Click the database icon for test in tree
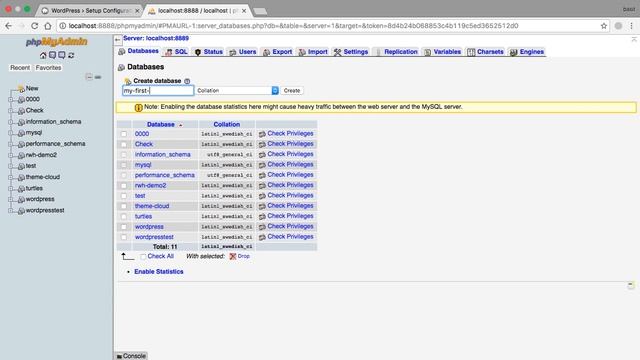This screenshot has width=640, height=360. coord(21,167)
